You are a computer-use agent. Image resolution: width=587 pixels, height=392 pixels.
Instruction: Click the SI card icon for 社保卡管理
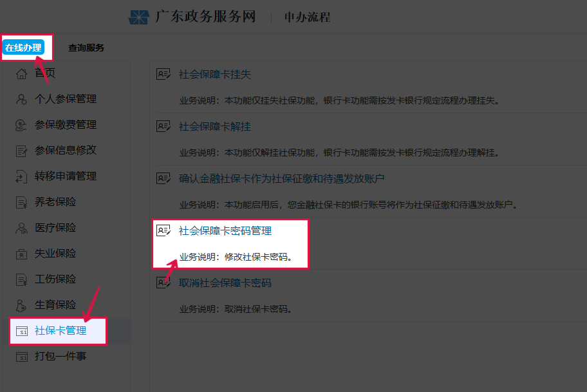coord(22,331)
